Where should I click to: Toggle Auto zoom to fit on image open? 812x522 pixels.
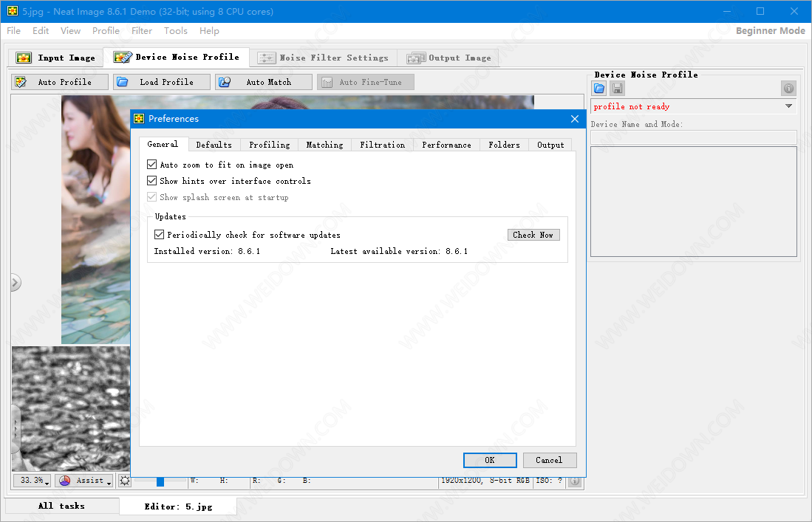(151, 165)
